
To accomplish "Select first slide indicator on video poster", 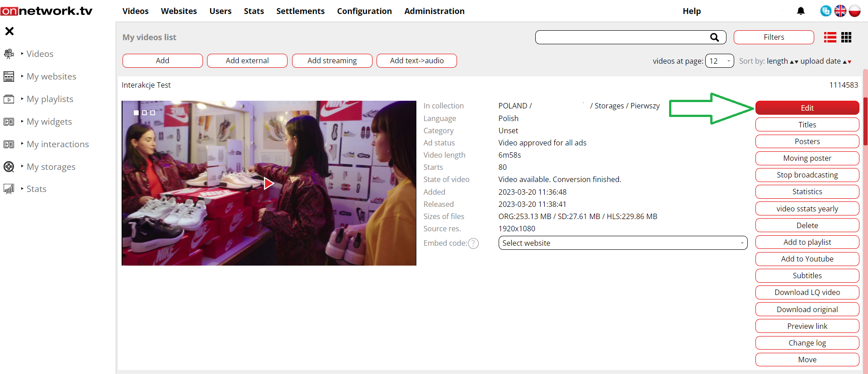I will (x=136, y=112).
